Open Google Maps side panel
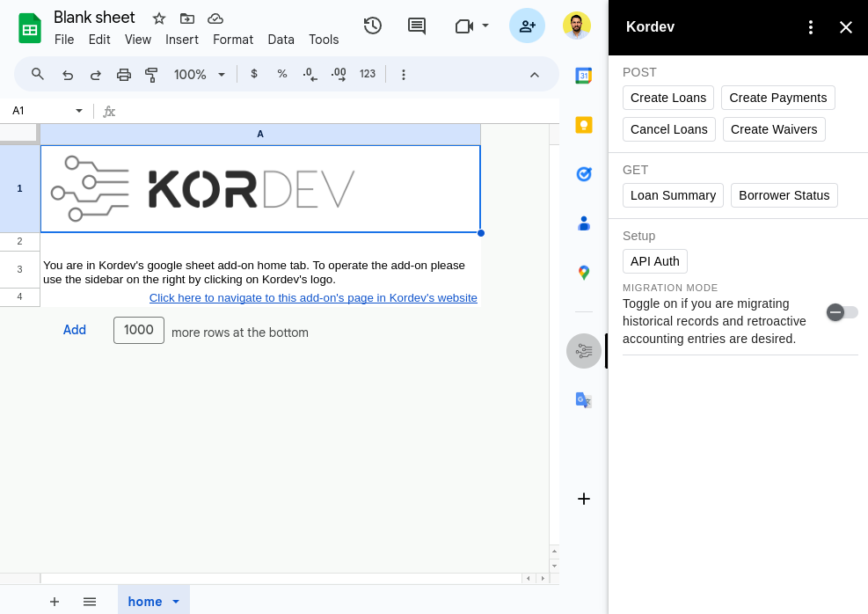 [583, 273]
